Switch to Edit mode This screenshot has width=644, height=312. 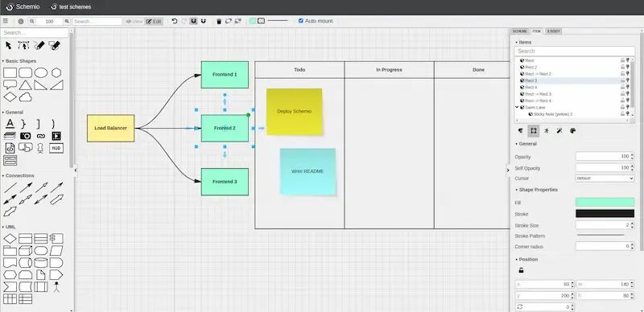(x=154, y=22)
